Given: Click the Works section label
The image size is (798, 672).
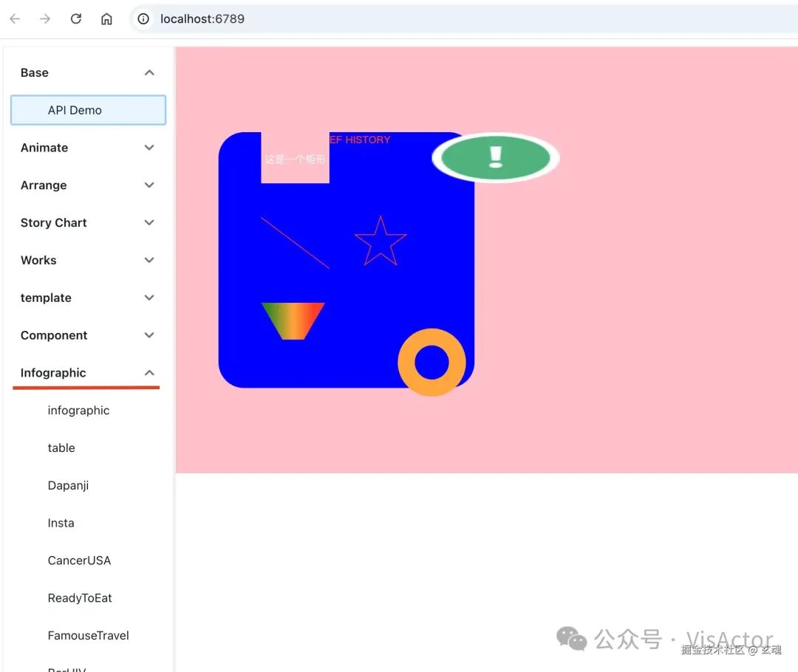Looking at the screenshot, I should pos(38,260).
